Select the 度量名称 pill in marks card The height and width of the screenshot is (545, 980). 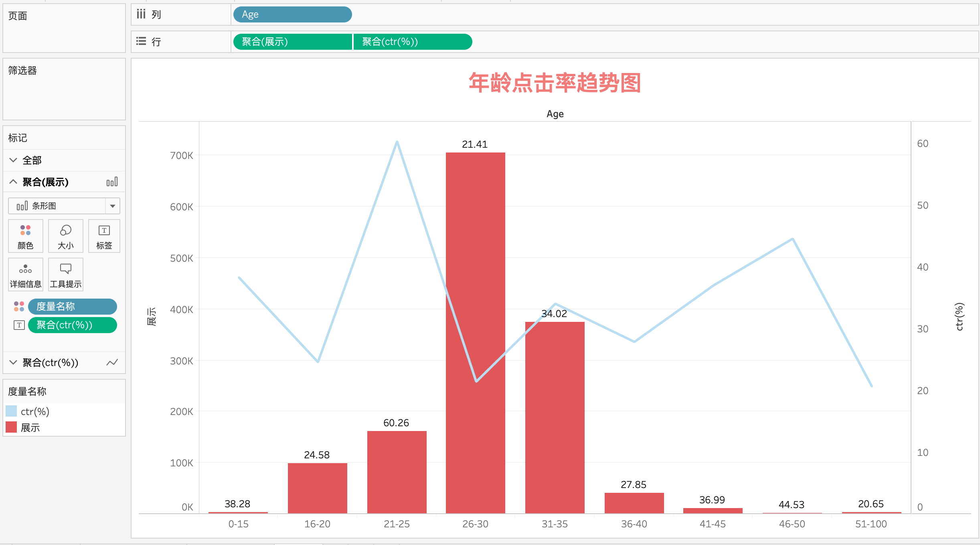click(73, 307)
